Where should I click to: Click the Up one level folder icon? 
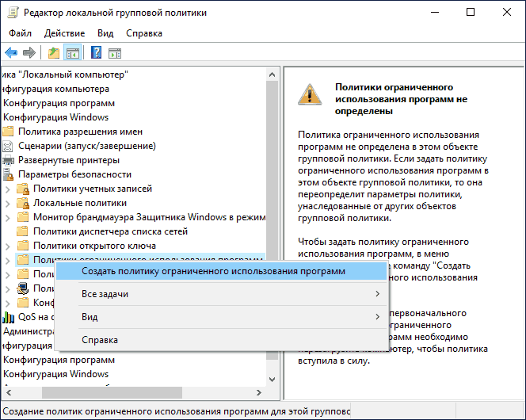pos(54,53)
